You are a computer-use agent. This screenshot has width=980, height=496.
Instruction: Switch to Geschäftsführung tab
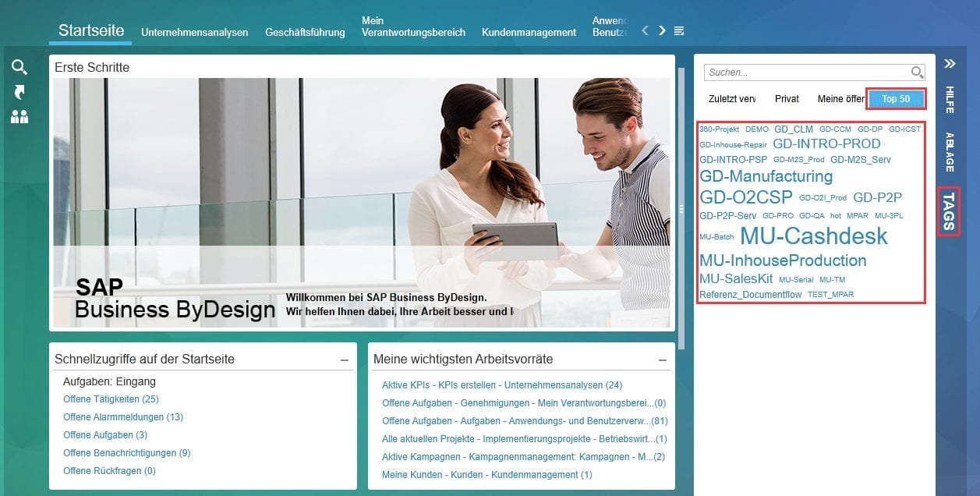click(x=305, y=33)
